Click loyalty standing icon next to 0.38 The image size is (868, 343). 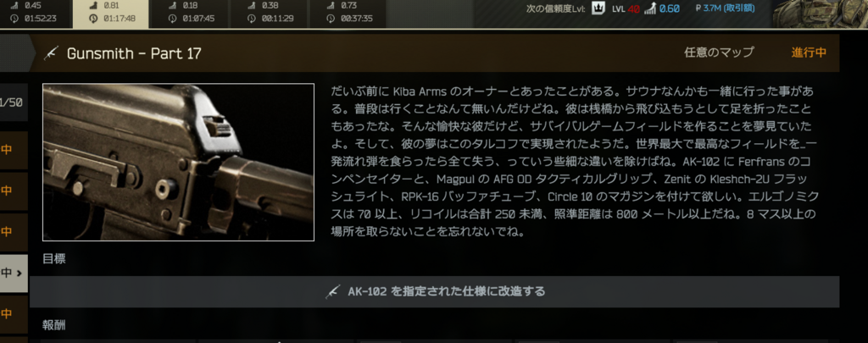pyautogui.click(x=253, y=6)
